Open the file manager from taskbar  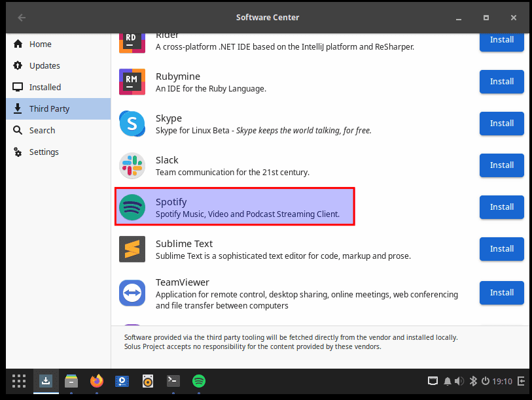tap(71, 381)
